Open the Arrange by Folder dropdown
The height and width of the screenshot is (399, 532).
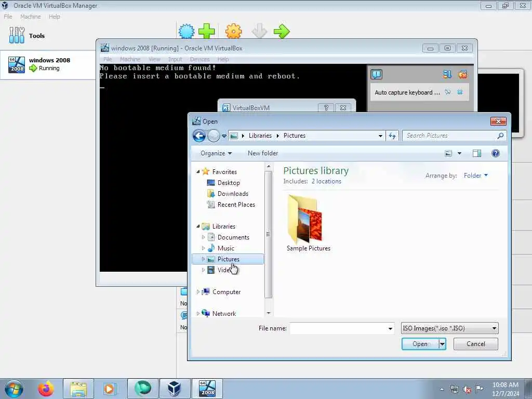[475, 176]
